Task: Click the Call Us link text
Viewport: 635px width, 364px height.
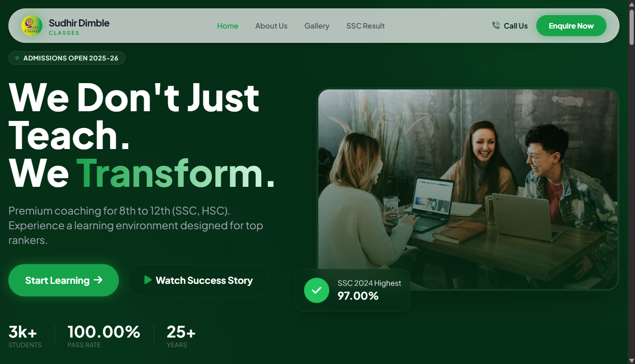Action: (x=515, y=26)
